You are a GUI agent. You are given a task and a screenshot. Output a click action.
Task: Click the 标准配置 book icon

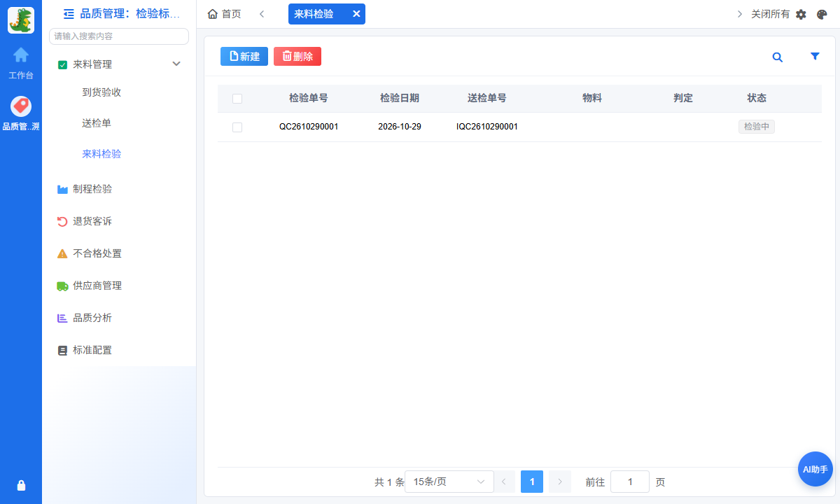coord(62,350)
